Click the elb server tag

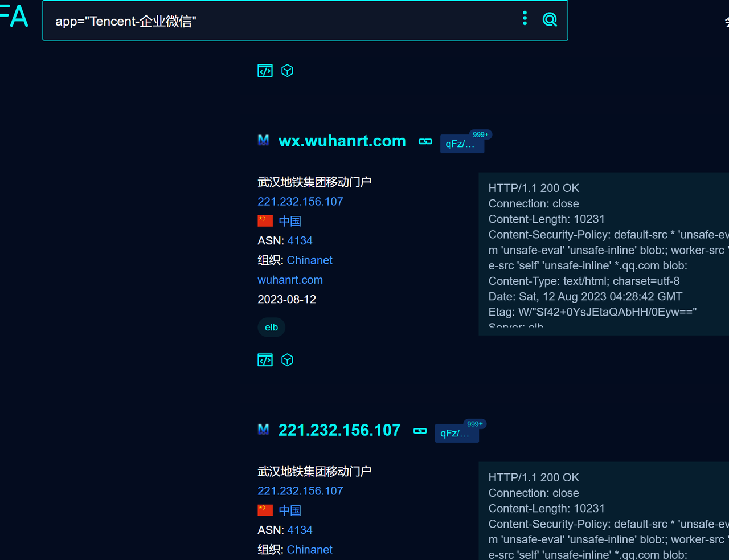[x=271, y=328]
